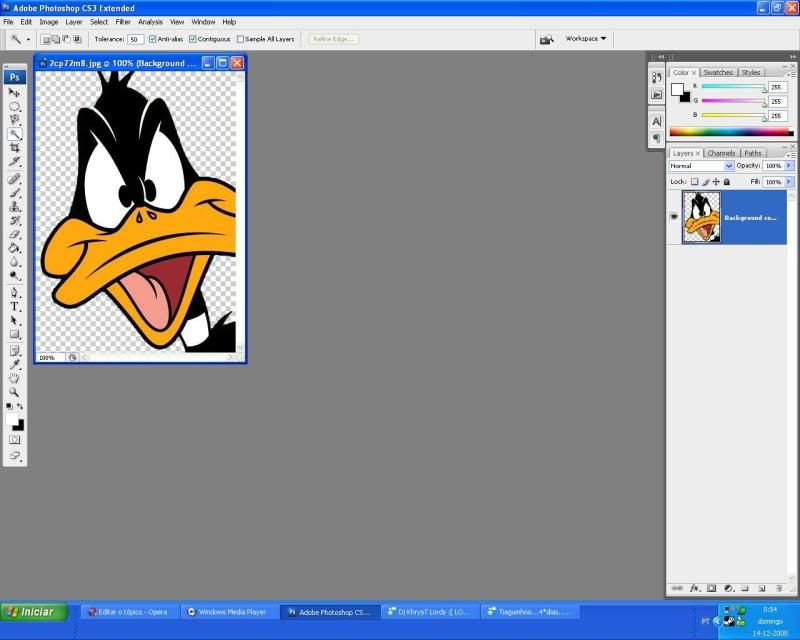Image resolution: width=800 pixels, height=640 pixels.
Task: Select the Rectangle shape tool
Action: click(14, 334)
